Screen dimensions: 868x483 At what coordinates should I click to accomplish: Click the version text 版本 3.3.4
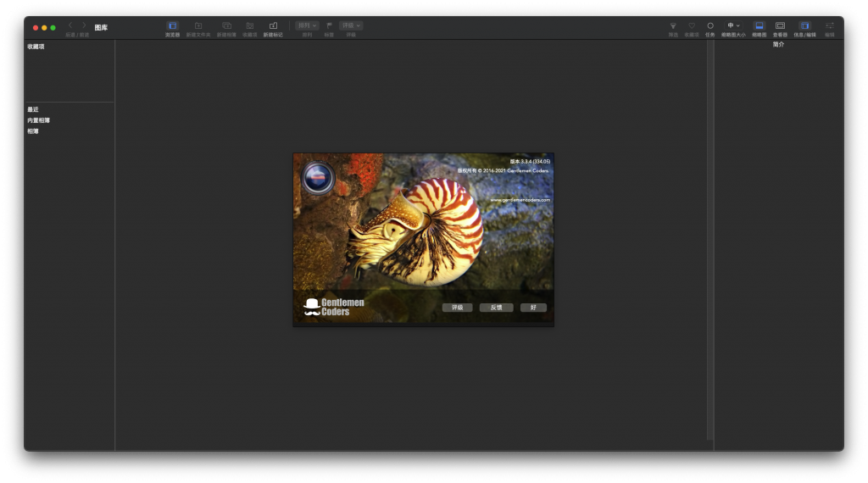pyautogui.click(x=530, y=162)
